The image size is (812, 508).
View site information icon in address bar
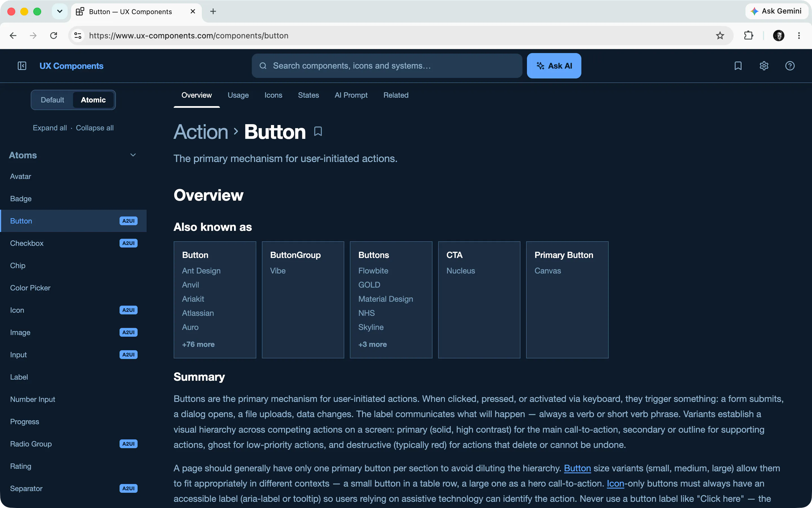point(78,36)
